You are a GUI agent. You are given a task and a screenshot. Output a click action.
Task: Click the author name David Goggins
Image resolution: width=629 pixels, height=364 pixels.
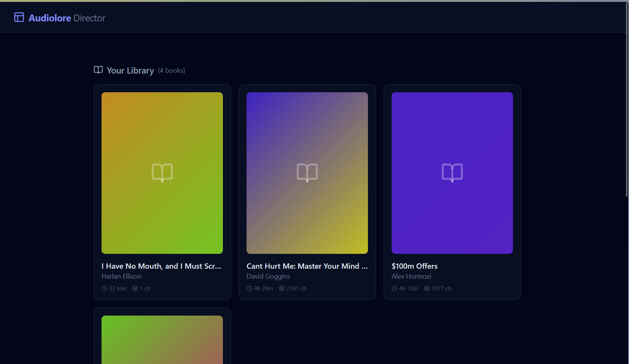[x=268, y=276]
